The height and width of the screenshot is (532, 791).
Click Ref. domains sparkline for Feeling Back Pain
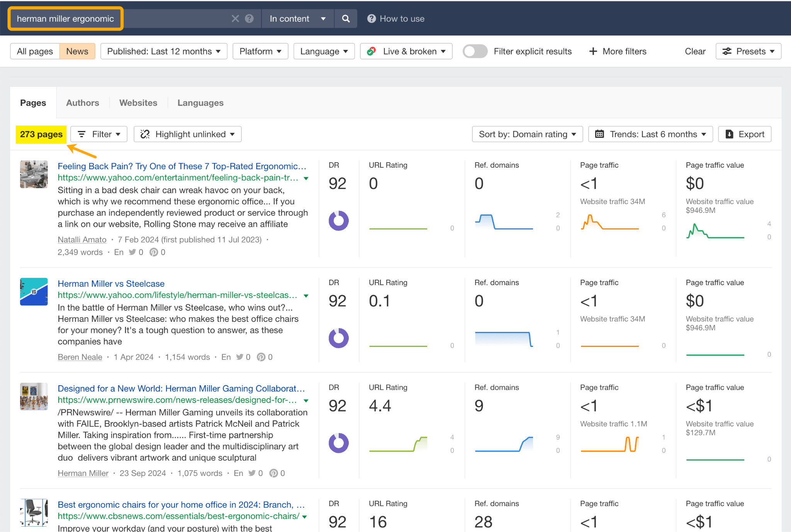[x=504, y=222]
